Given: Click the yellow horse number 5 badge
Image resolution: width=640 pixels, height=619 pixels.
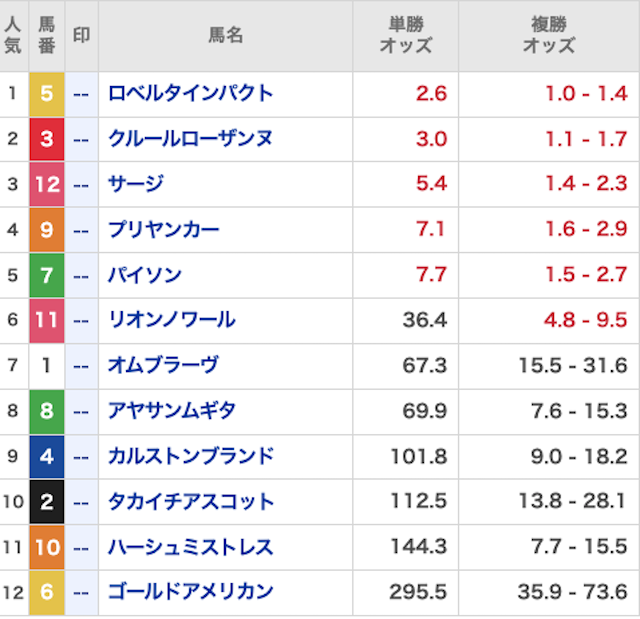Looking at the screenshot, I should 46,94.
